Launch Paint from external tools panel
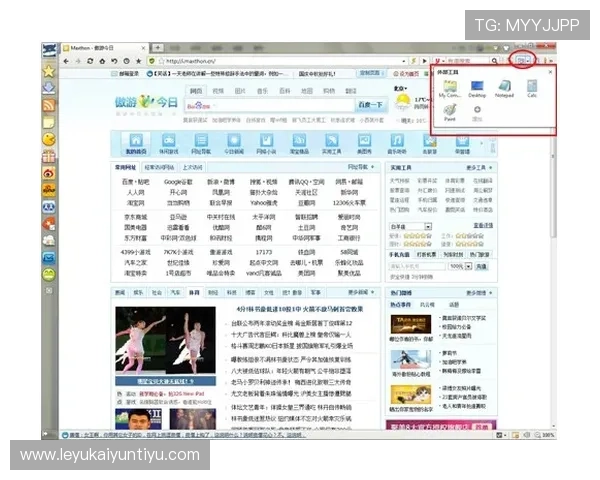This screenshot has width=600, height=480. (x=450, y=113)
